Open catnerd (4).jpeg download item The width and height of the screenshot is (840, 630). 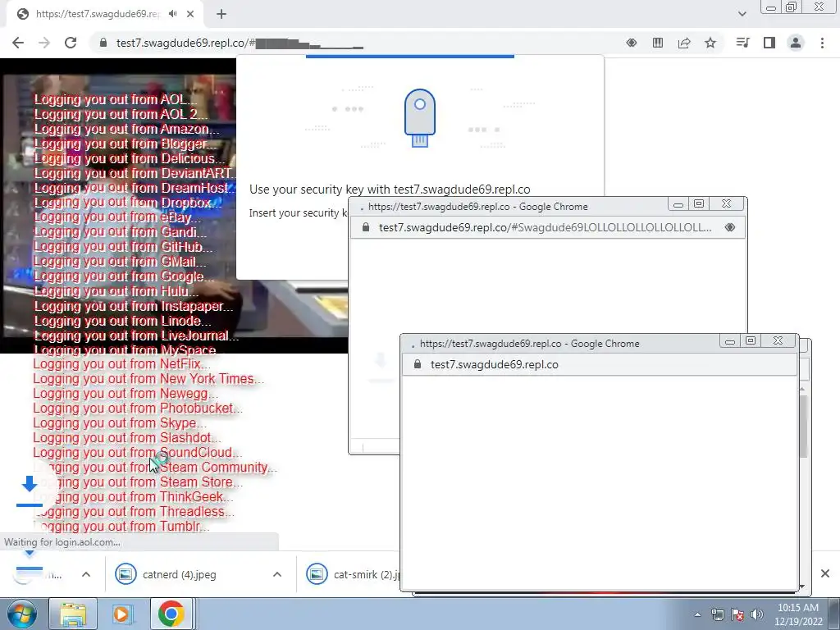(x=179, y=574)
